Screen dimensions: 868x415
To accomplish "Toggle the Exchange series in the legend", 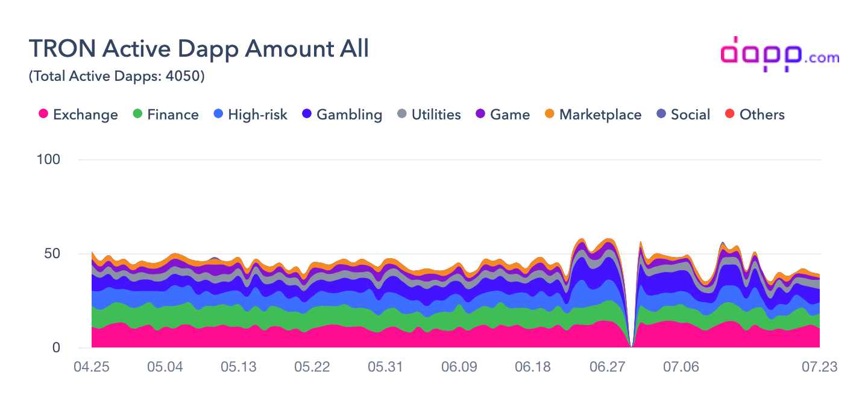I will [78, 115].
